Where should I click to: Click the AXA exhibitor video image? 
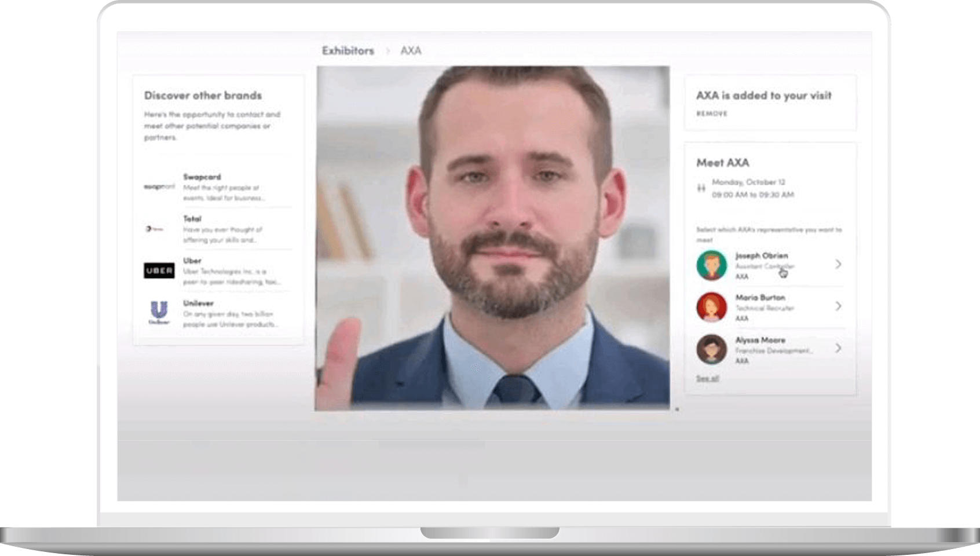point(492,238)
